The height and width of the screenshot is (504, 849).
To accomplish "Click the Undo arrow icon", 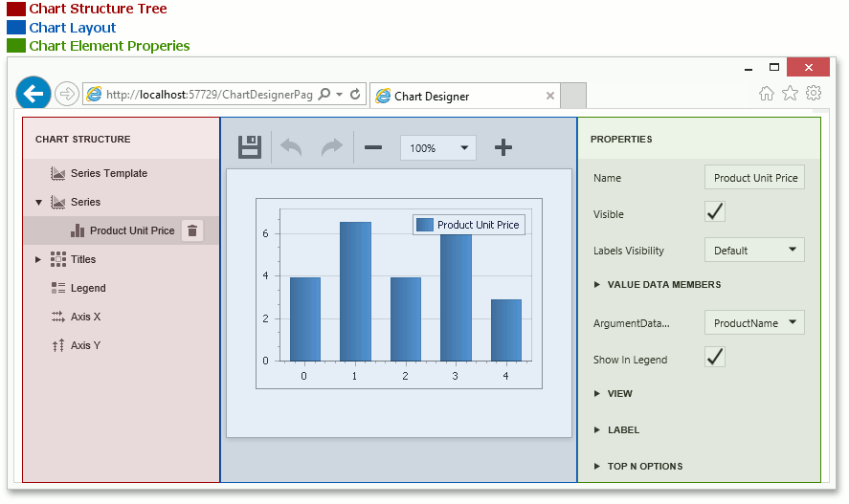I will 291,147.
